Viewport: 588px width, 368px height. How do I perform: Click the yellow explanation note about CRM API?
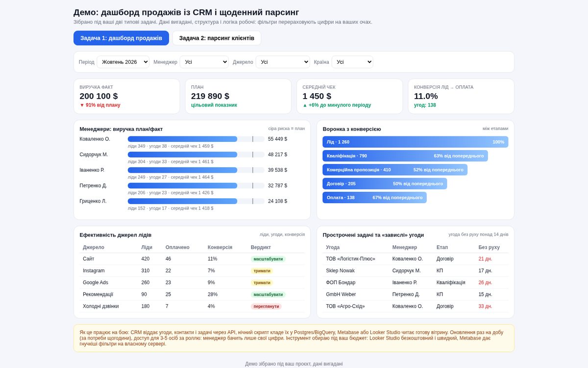pyautogui.click(x=294, y=338)
